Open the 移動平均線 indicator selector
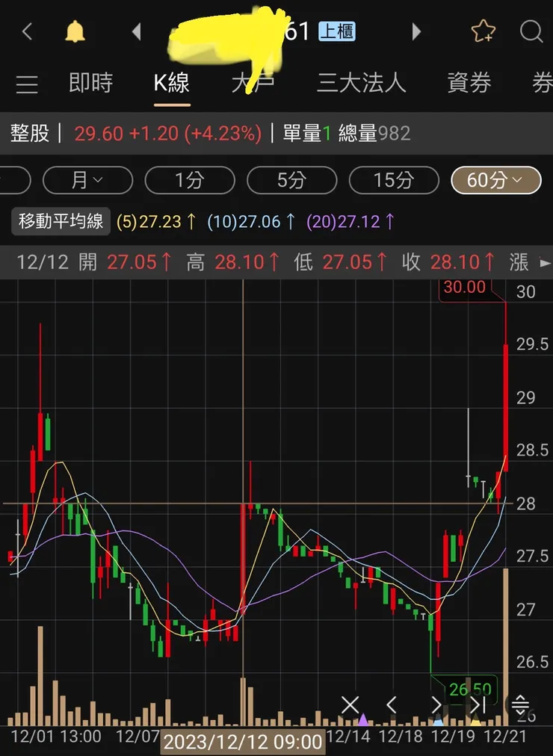Viewport: 553px width, 756px height. pyautogui.click(x=61, y=222)
